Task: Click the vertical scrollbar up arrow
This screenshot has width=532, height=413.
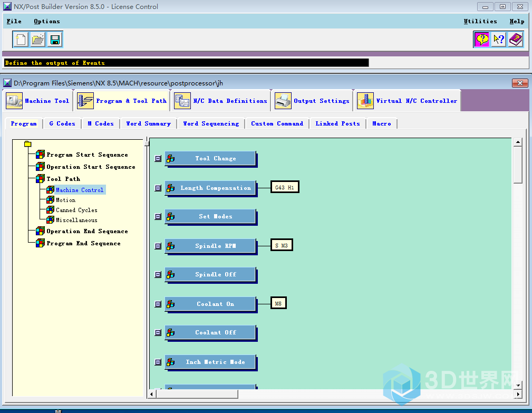Action: click(x=518, y=142)
